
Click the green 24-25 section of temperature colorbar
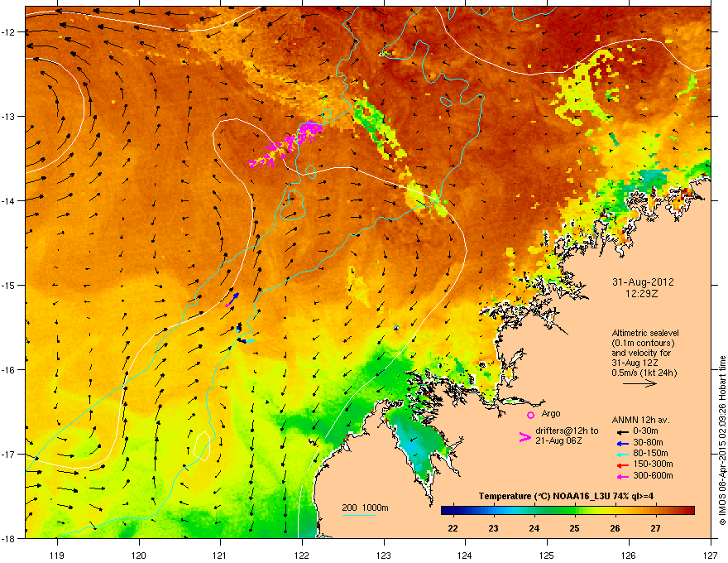click(x=555, y=510)
